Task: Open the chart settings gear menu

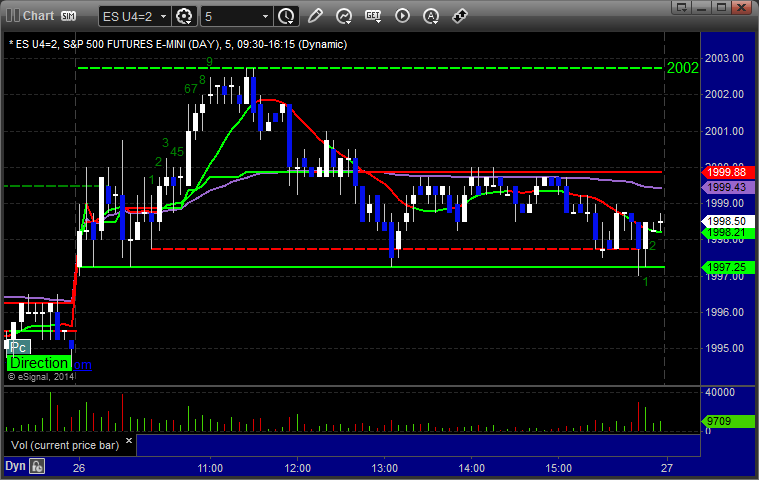Action: [184, 16]
